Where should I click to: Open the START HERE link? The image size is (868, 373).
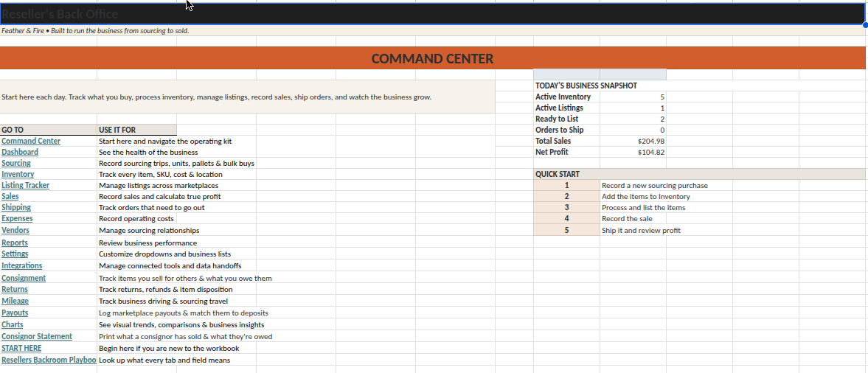[21, 349]
